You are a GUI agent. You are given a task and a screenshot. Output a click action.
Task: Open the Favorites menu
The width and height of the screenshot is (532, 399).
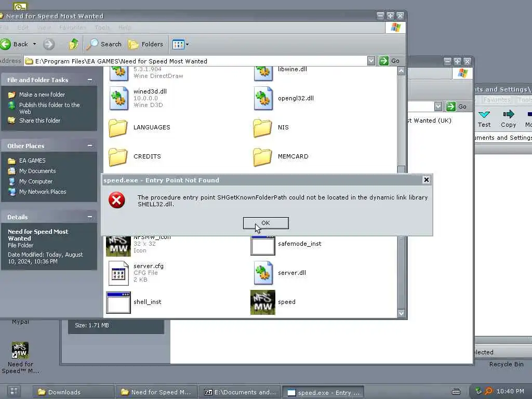tap(73, 28)
